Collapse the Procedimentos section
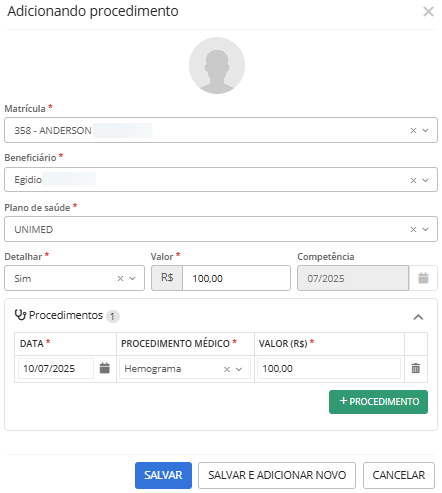Viewport: 442px width, 493px height. click(x=418, y=317)
